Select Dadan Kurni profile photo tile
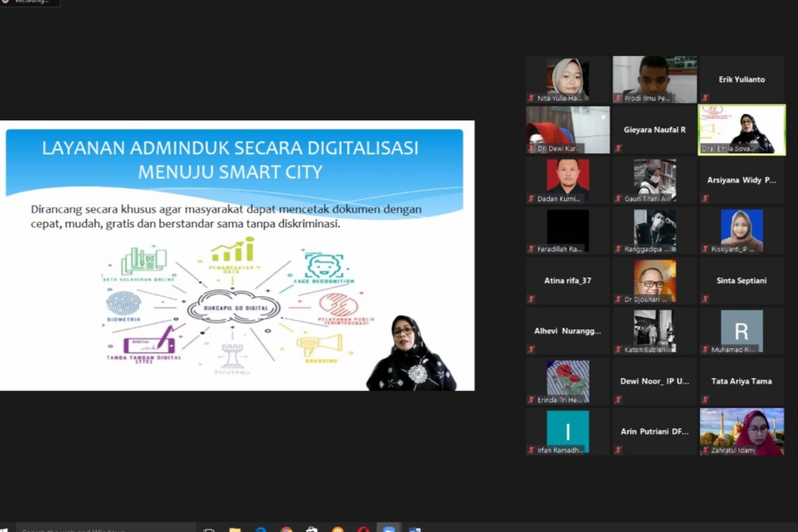The image size is (798, 532). coord(568,180)
